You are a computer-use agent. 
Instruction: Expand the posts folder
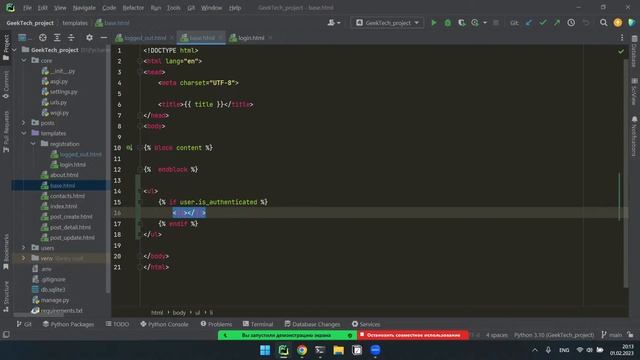click(x=24, y=123)
